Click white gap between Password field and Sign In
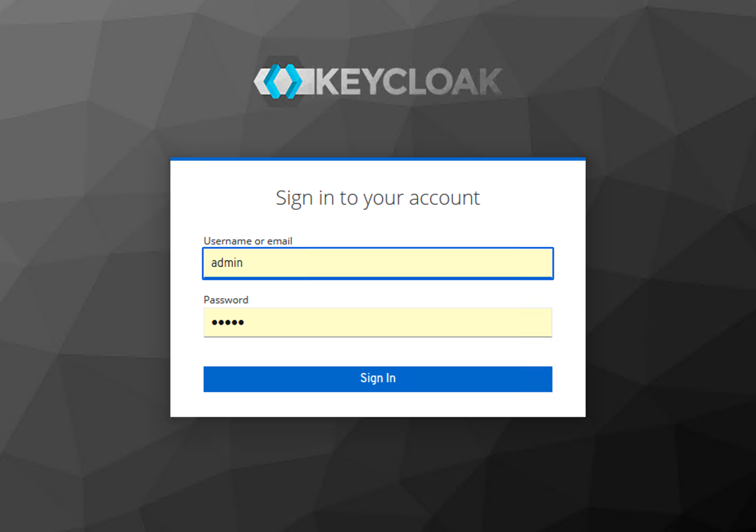This screenshot has width=756, height=532. pos(378,351)
